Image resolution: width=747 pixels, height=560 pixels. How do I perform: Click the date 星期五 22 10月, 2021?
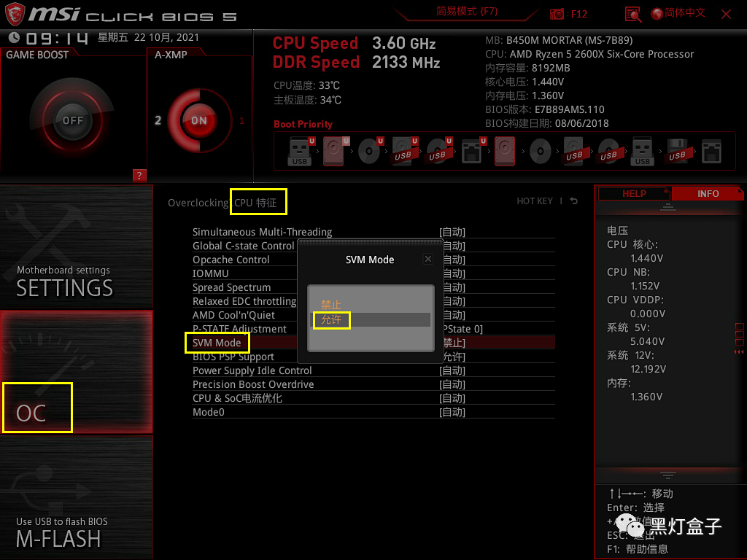(148, 37)
